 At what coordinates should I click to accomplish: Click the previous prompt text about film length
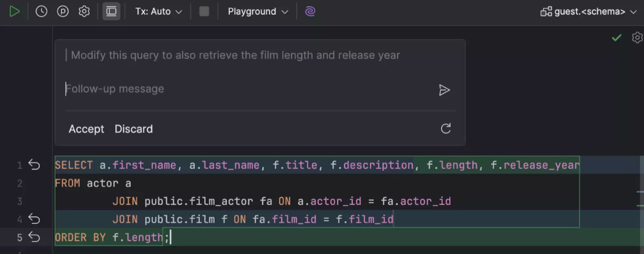coord(235,55)
